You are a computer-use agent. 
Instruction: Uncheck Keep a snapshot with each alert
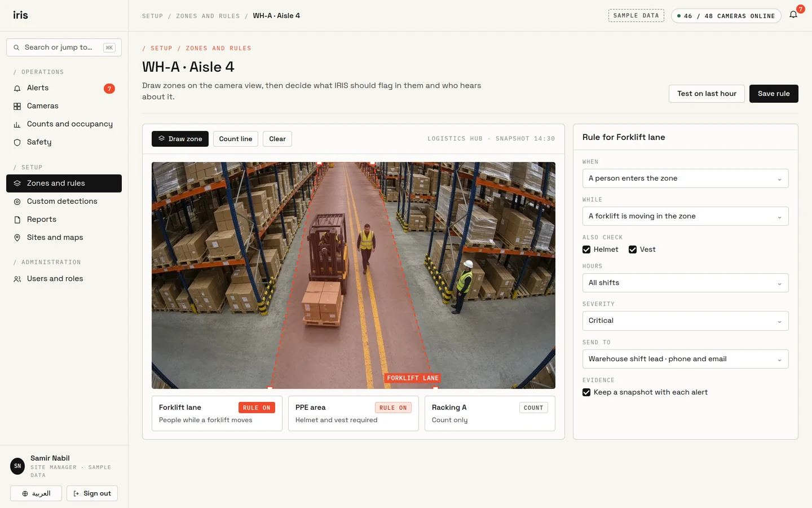(x=586, y=392)
